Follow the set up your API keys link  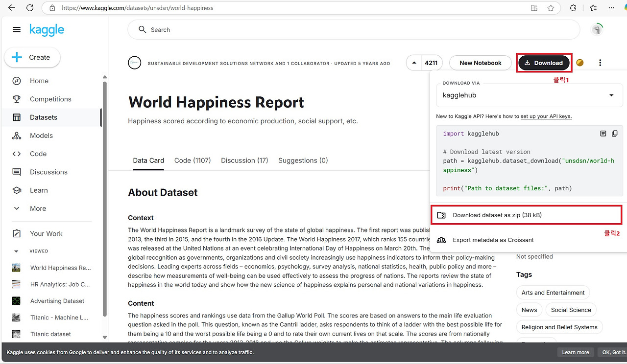pyautogui.click(x=546, y=116)
